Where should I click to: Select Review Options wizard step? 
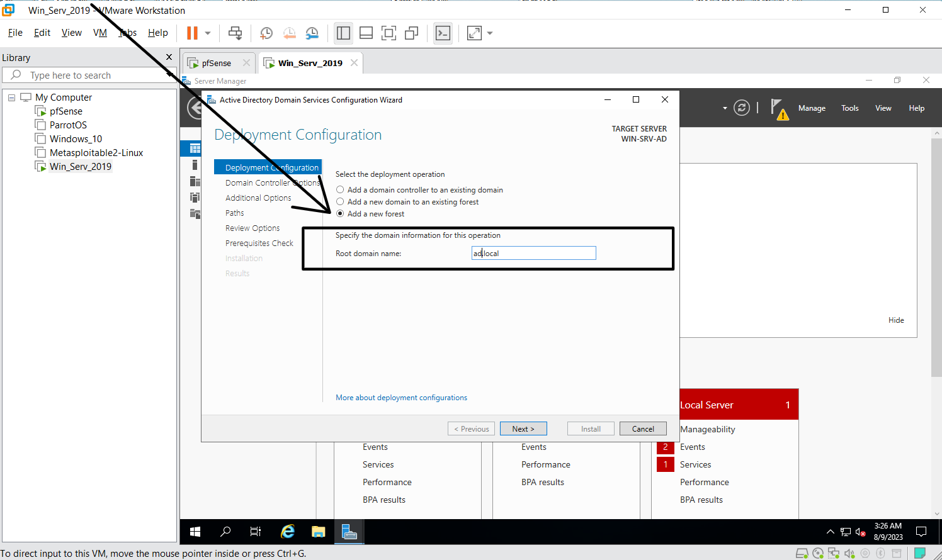[x=253, y=228]
